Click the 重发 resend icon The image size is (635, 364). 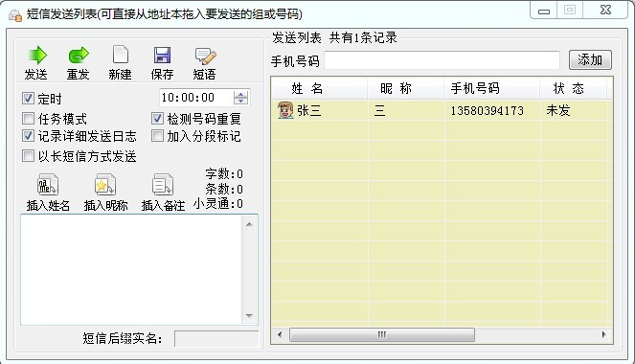coord(79,56)
